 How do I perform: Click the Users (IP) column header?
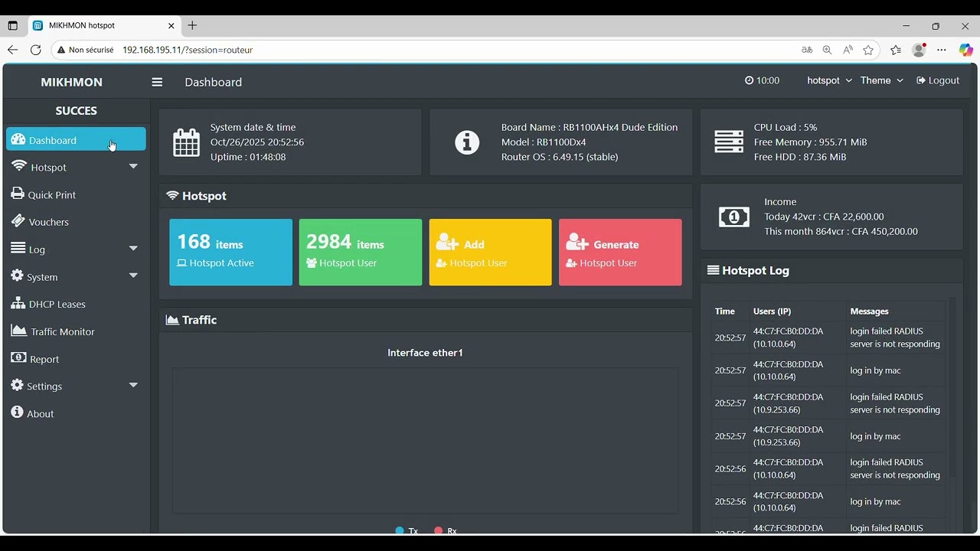click(772, 311)
